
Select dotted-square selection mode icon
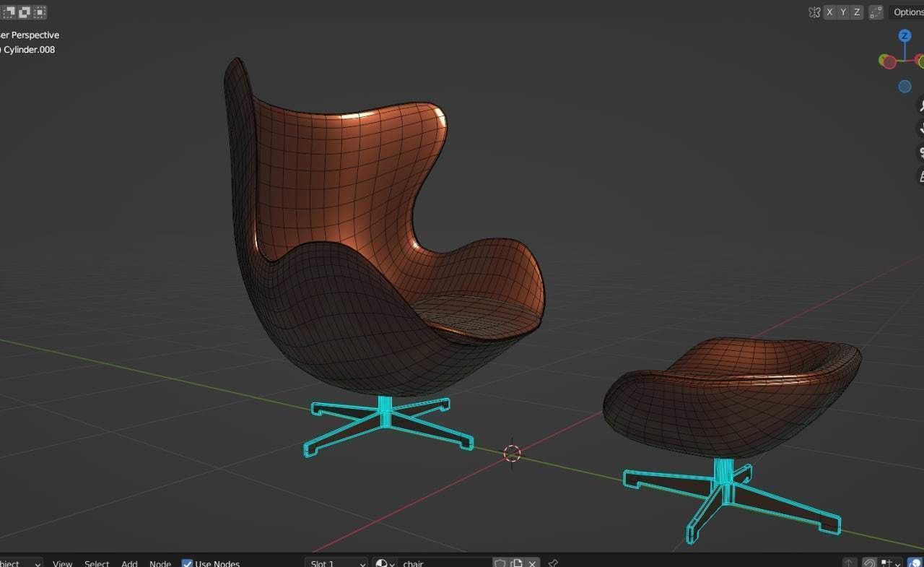click(40, 12)
